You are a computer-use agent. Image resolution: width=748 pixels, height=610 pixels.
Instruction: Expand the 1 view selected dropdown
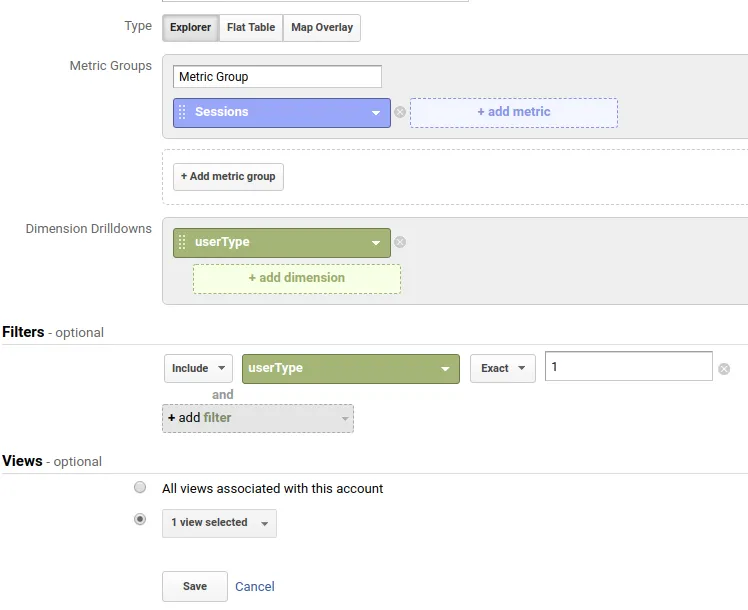(219, 523)
